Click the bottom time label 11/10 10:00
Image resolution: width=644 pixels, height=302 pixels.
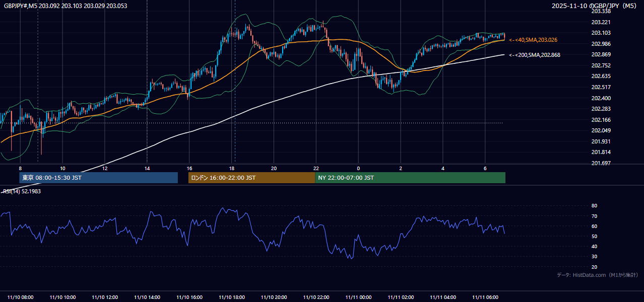coord(62,297)
